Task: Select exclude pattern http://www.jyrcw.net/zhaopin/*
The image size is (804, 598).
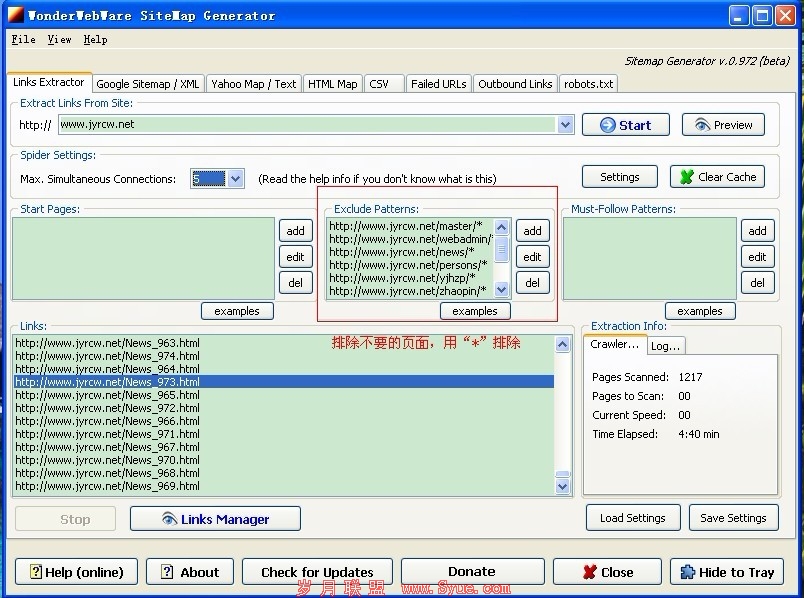Action: [408, 291]
